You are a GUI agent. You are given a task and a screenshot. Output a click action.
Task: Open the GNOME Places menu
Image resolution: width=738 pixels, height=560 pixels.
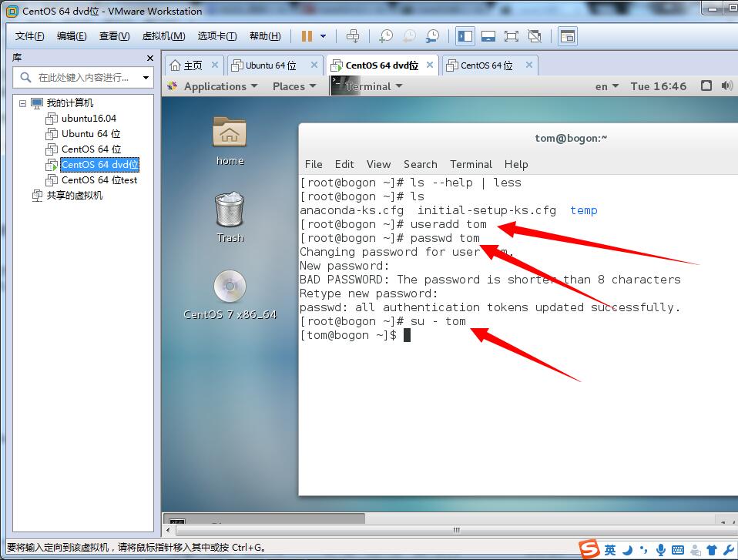click(x=294, y=86)
